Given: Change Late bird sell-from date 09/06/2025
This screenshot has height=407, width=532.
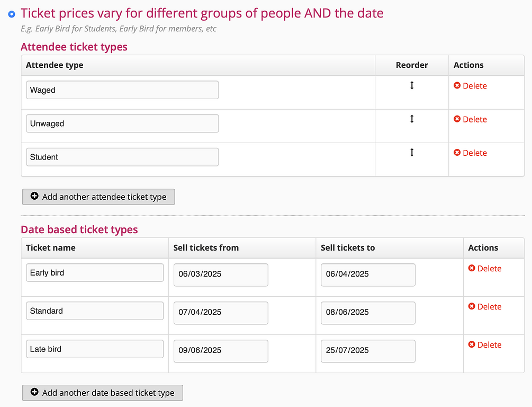Looking at the screenshot, I should (x=221, y=351).
